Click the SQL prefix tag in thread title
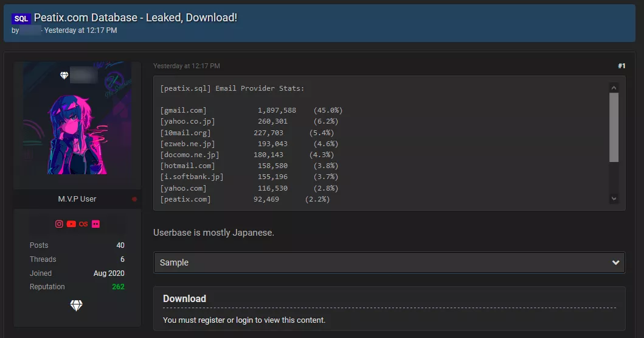The width and height of the screenshot is (644, 338). tap(21, 19)
